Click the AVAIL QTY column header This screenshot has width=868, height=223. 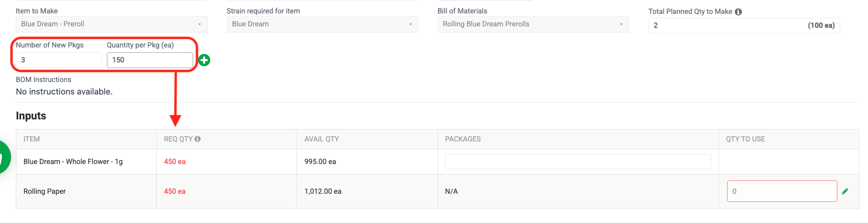pos(322,139)
